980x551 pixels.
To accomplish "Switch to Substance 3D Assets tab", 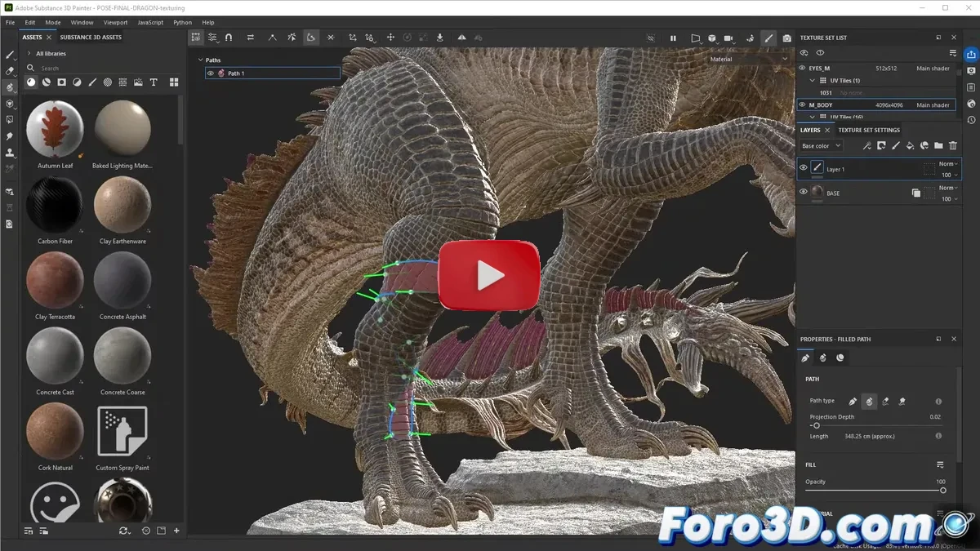I will click(91, 38).
